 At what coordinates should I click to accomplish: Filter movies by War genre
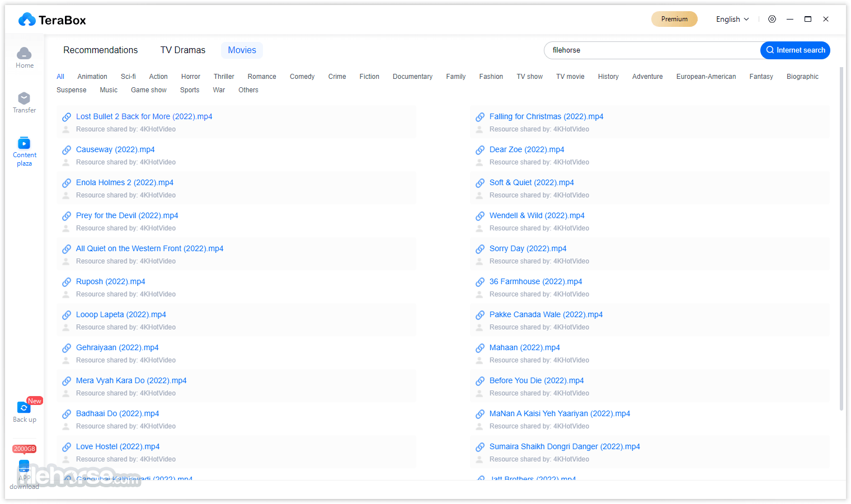pyautogui.click(x=219, y=90)
